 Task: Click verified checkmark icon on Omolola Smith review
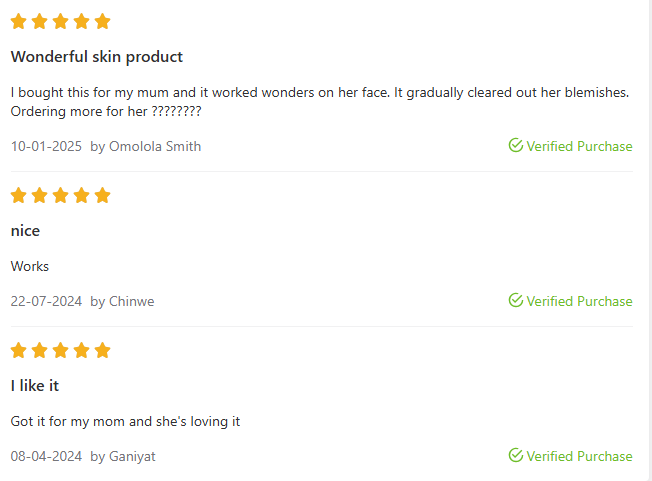click(516, 146)
